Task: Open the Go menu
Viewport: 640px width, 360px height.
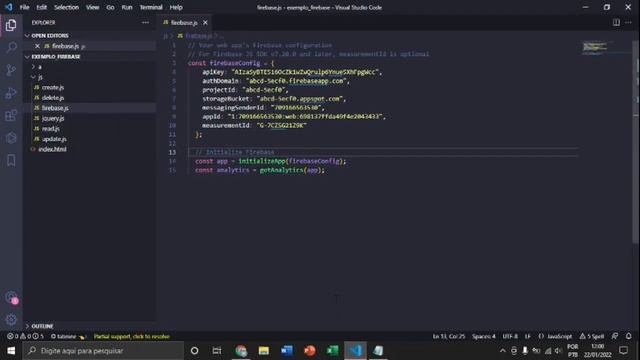Action: point(110,7)
